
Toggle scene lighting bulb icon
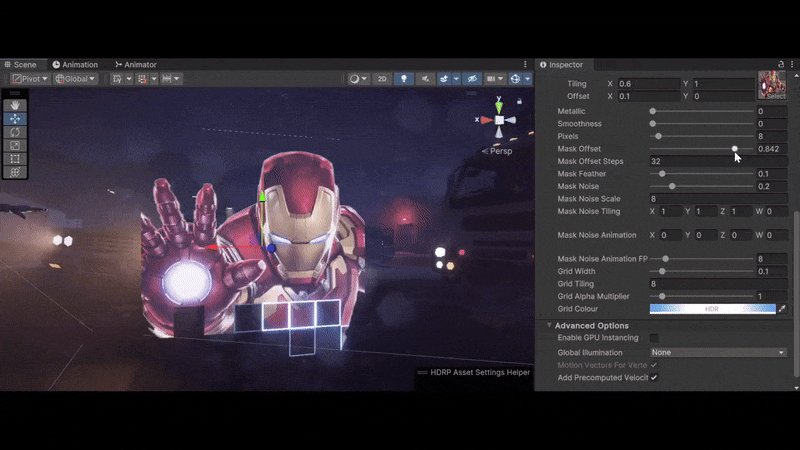click(x=404, y=79)
